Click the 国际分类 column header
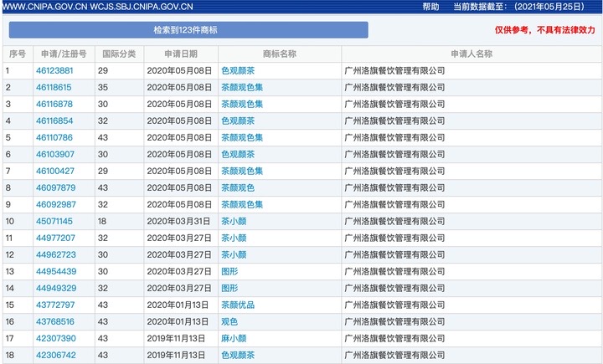Viewport: 603px width, 364px height. click(119, 54)
